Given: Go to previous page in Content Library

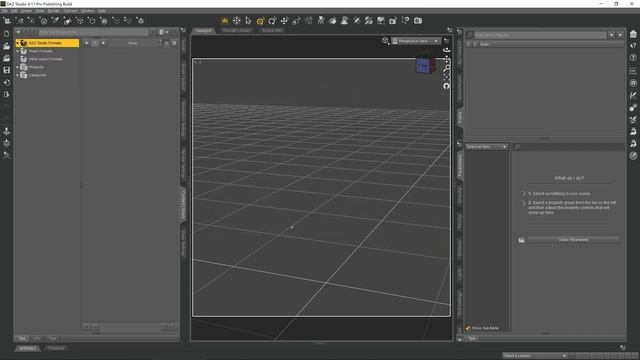Looking at the screenshot, I should pyautogui.click(x=87, y=43).
